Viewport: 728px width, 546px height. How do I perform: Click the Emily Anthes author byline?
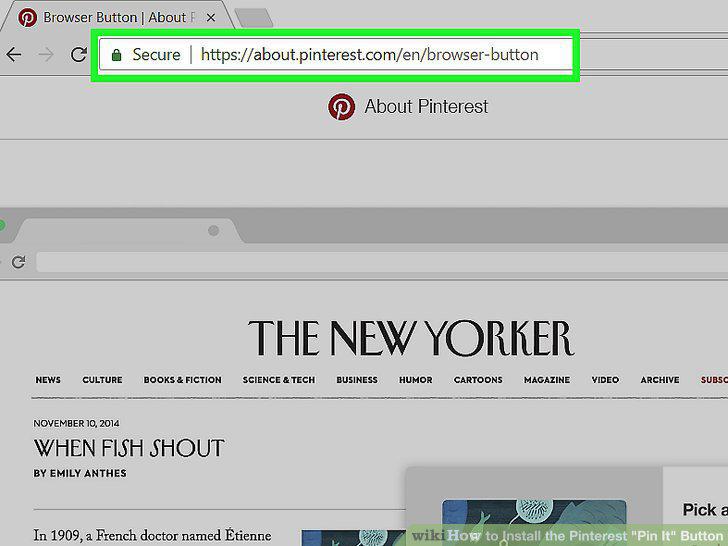click(x=80, y=473)
